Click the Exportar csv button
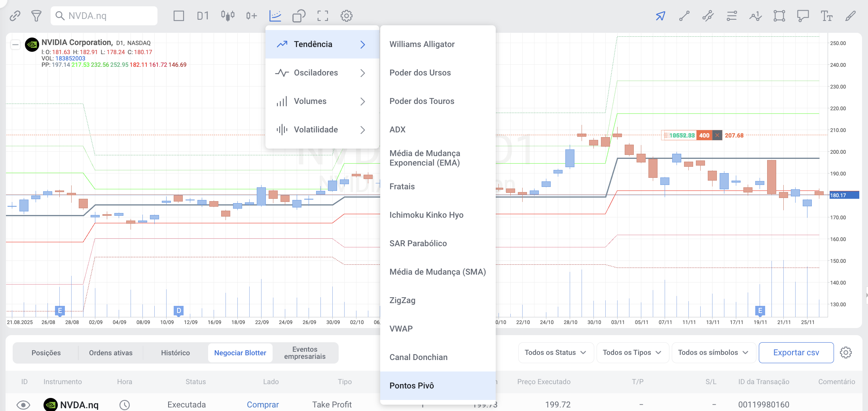The image size is (868, 411). [x=796, y=353]
